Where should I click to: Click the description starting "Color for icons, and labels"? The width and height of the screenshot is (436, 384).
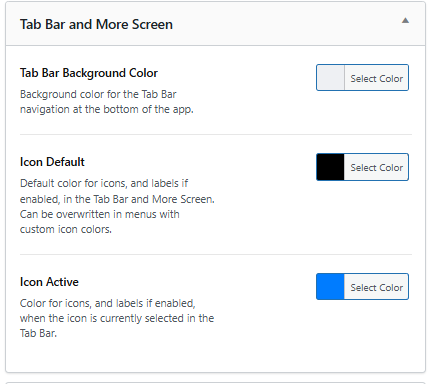[x=117, y=318]
